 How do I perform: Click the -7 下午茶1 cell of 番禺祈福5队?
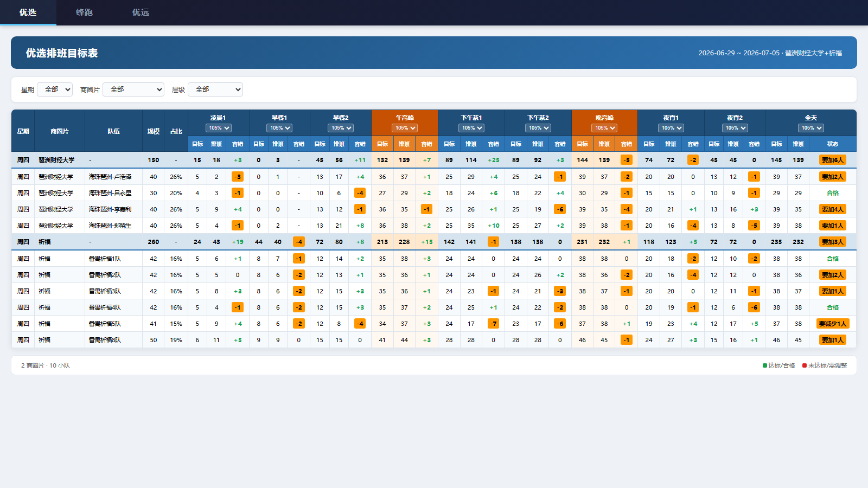click(x=493, y=324)
